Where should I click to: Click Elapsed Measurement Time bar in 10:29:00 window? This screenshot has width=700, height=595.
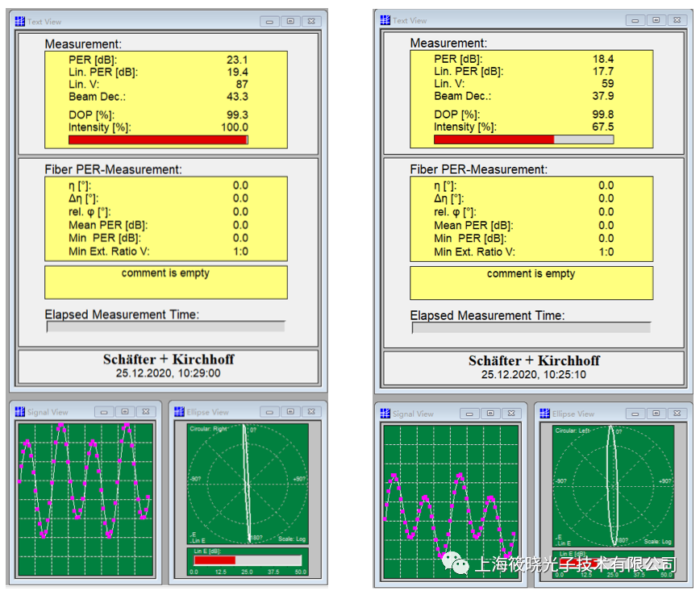coord(165,327)
